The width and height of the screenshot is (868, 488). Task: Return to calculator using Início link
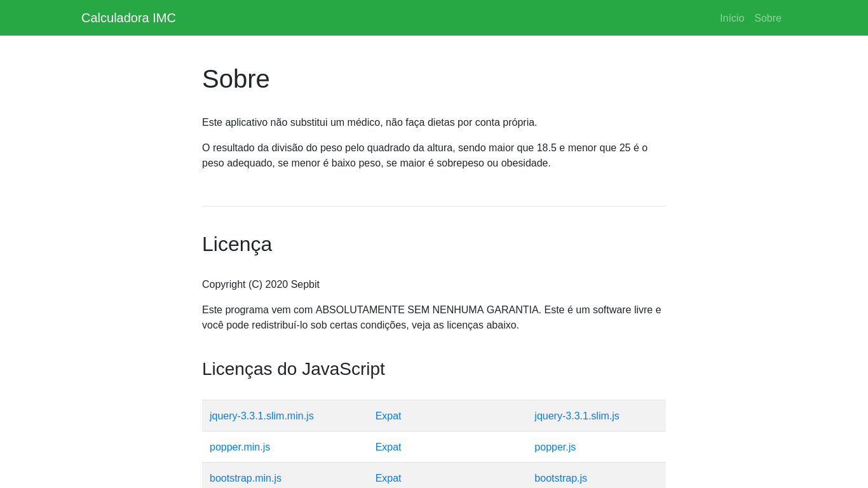[732, 18]
